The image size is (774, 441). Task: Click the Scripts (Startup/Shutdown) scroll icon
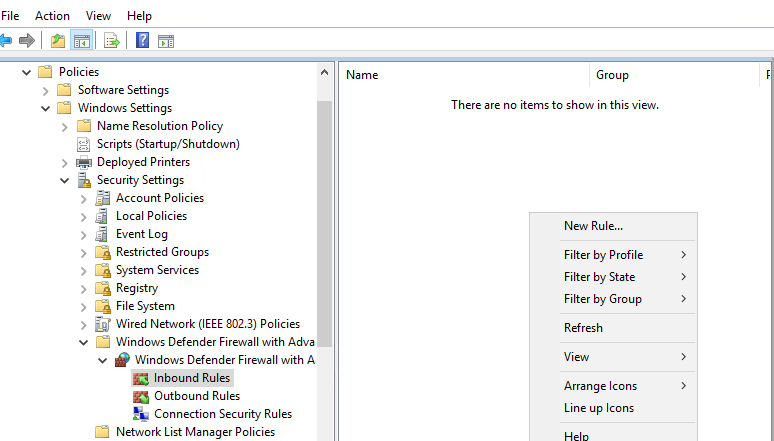(x=83, y=144)
